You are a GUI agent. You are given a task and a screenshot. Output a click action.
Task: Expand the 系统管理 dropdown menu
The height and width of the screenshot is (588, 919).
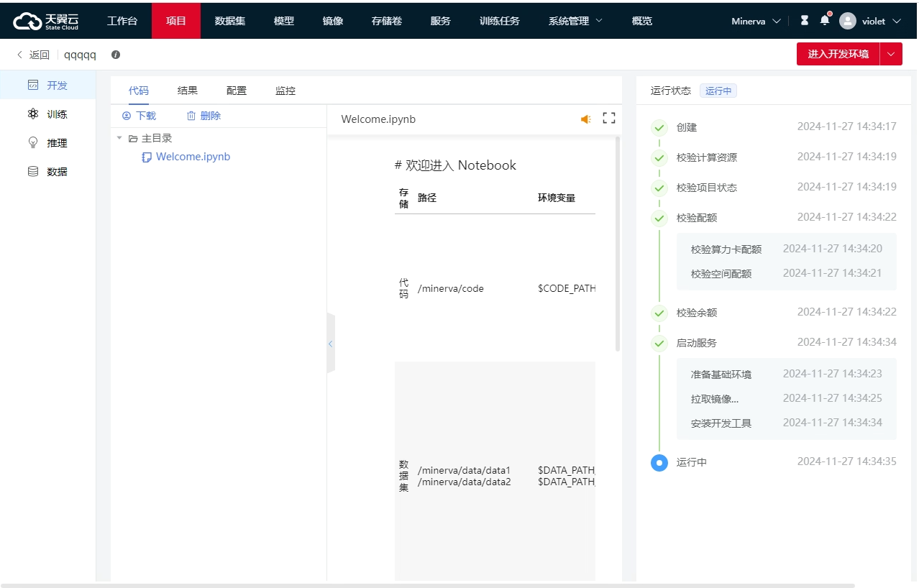(575, 21)
